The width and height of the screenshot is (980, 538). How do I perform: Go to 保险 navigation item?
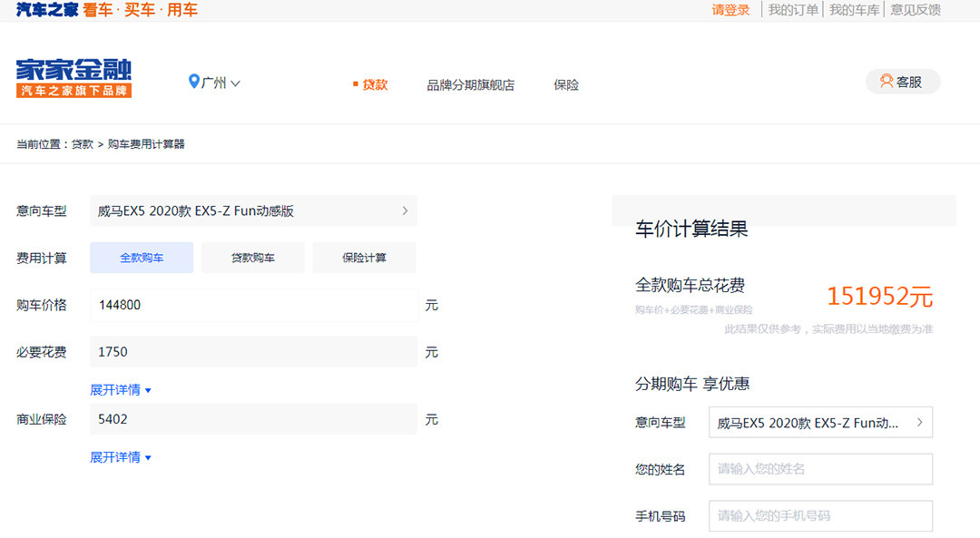tap(565, 85)
